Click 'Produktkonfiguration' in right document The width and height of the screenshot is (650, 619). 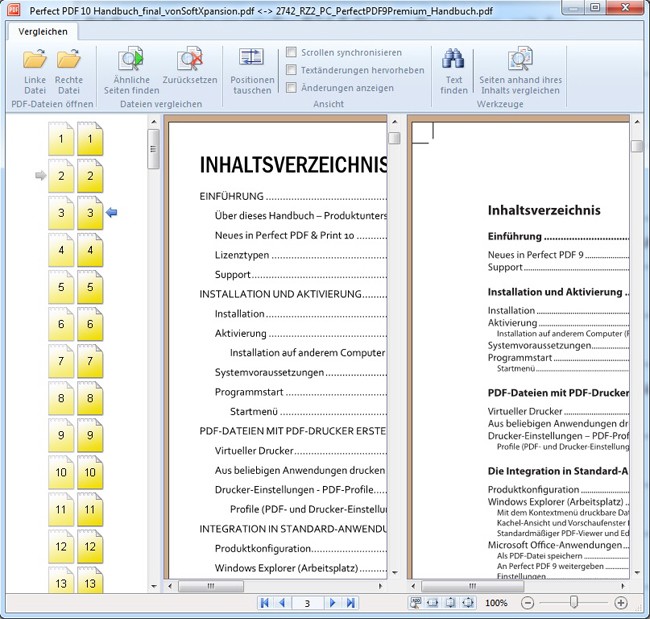click(533, 490)
